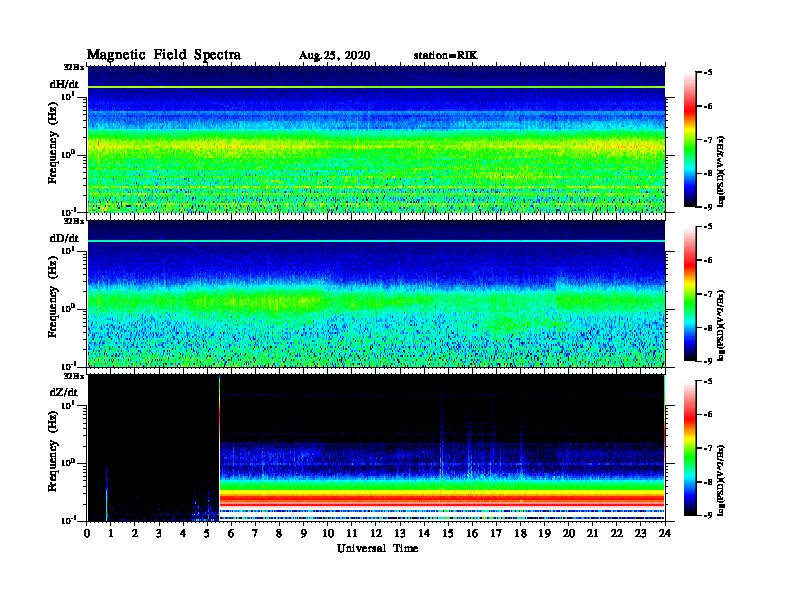Select the 'Aug 25, 2020' date text
The width and height of the screenshot is (792, 612).
[x=334, y=56]
